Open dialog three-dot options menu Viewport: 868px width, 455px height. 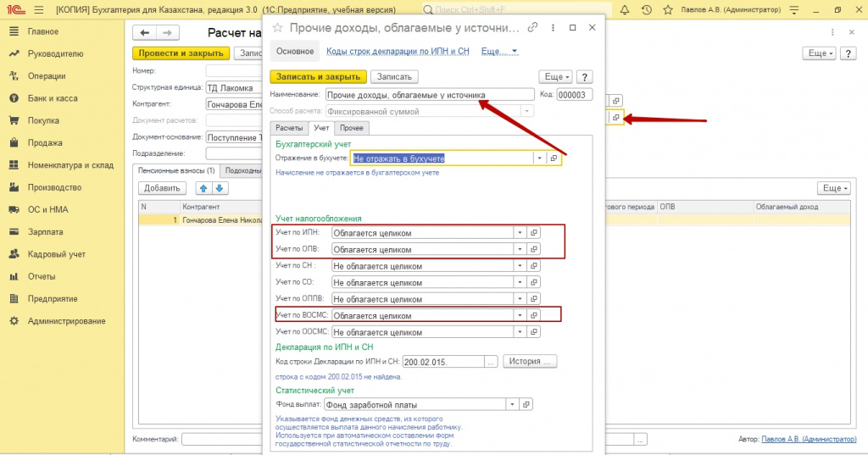coord(553,28)
